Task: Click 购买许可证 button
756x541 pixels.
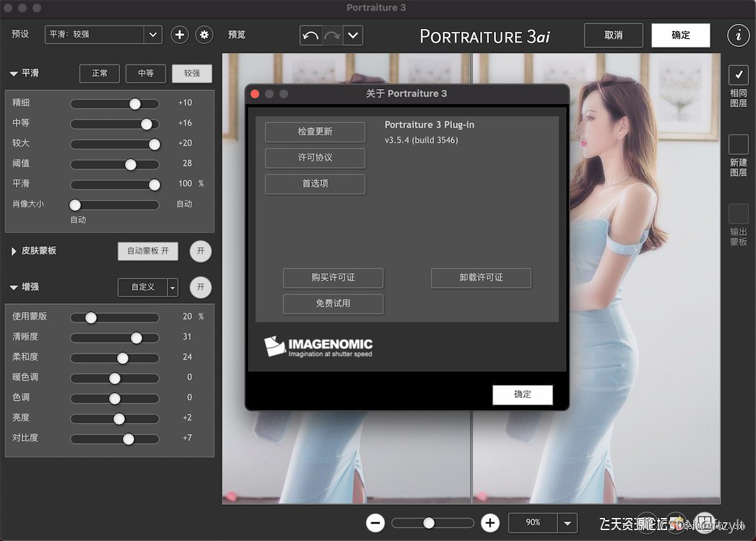Action: click(333, 278)
